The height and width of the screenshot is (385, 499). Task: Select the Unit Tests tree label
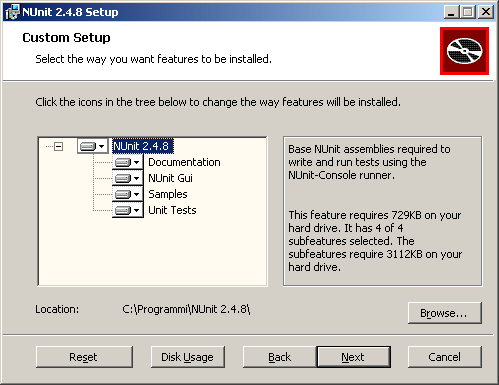172,210
